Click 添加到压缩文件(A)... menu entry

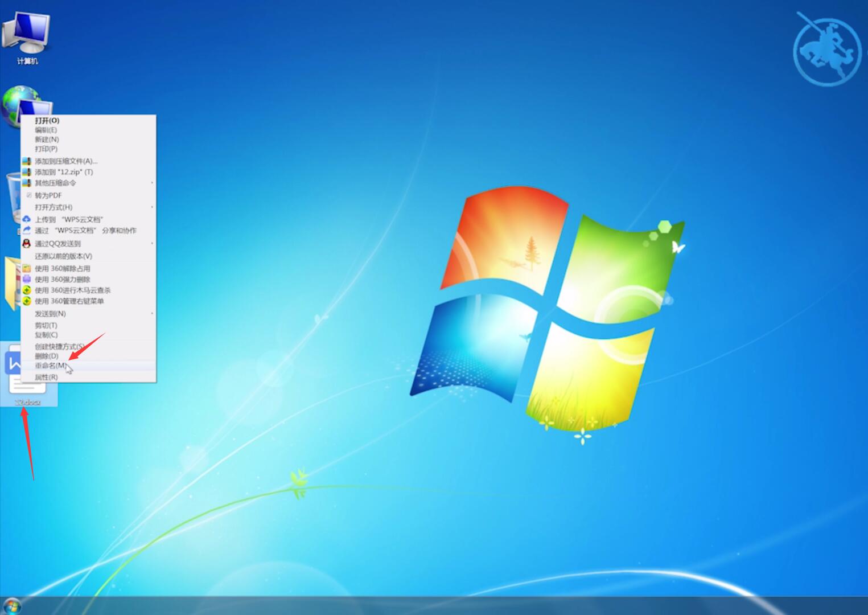[x=88, y=161]
